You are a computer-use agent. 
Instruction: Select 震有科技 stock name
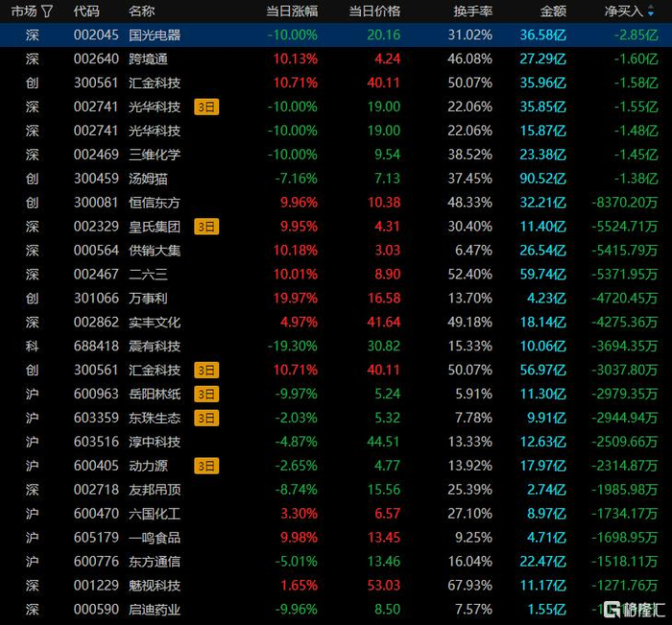click(155, 347)
